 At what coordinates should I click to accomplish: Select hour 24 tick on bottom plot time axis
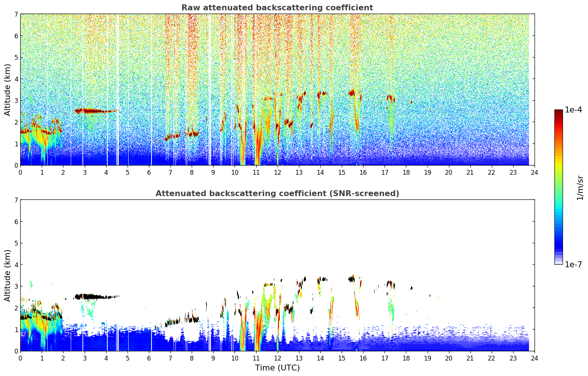[x=534, y=358]
